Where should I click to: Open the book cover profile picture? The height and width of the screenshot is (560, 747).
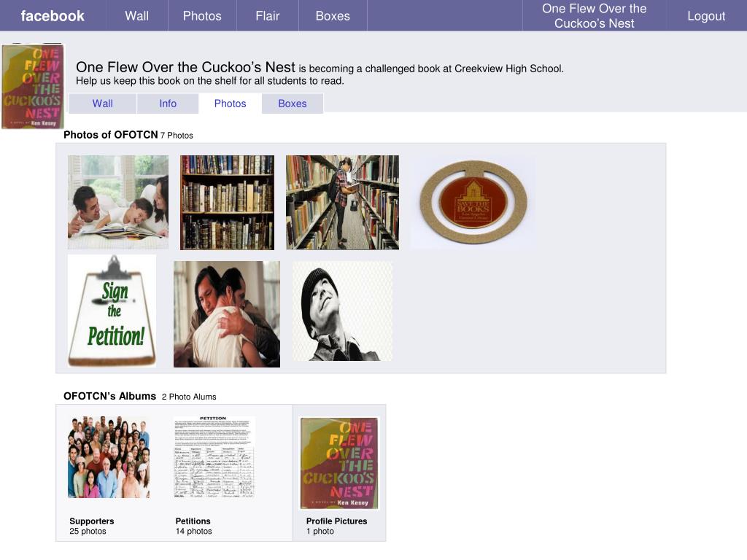pyautogui.click(x=32, y=86)
